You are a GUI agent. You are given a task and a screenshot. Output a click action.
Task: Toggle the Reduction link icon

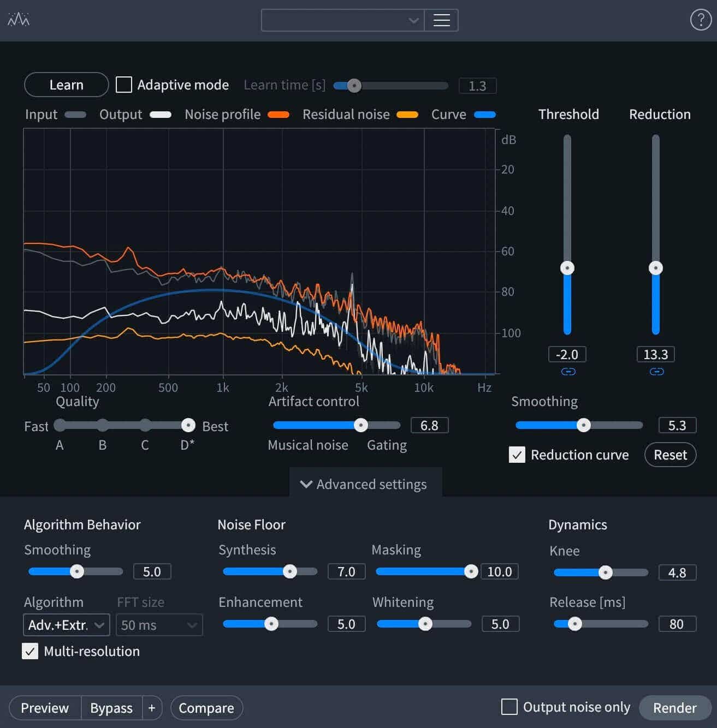point(656,372)
